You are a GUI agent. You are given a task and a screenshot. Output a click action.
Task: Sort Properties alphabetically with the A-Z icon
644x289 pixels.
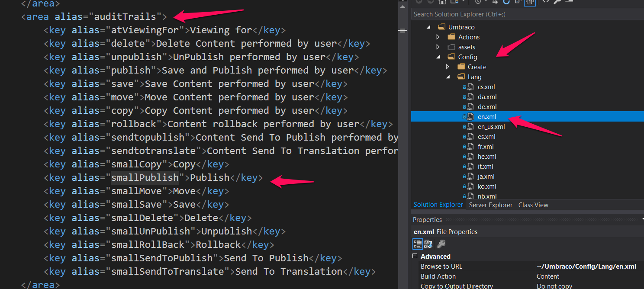(428, 244)
